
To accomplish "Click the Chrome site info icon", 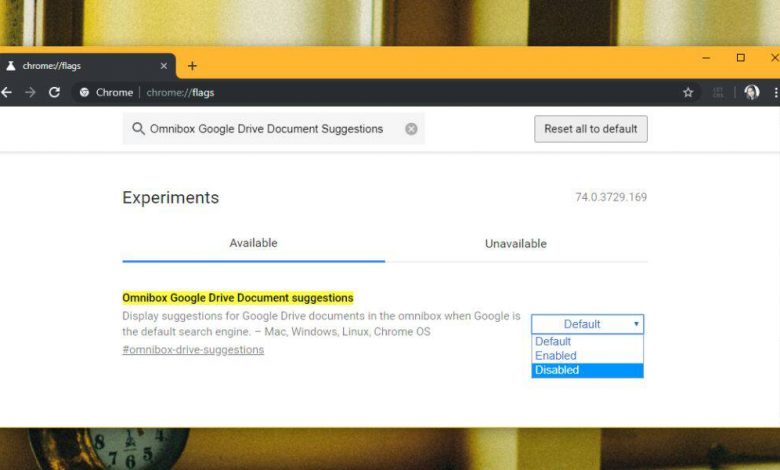I will pyautogui.click(x=85, y=92).
